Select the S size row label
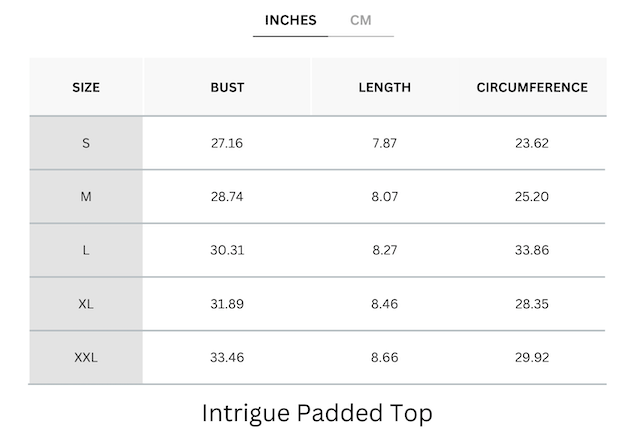Screen dimensions: 634x433 [x=86, y=143]
